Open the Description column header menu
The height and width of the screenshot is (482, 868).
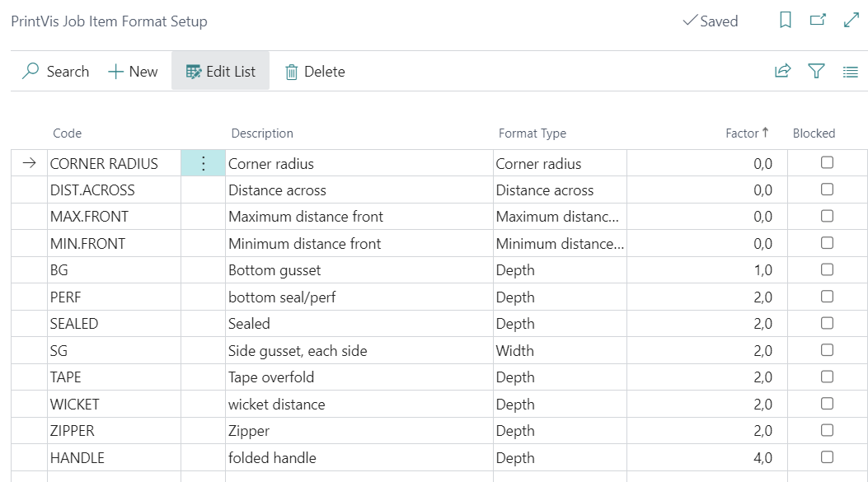[x=262, y=133]
